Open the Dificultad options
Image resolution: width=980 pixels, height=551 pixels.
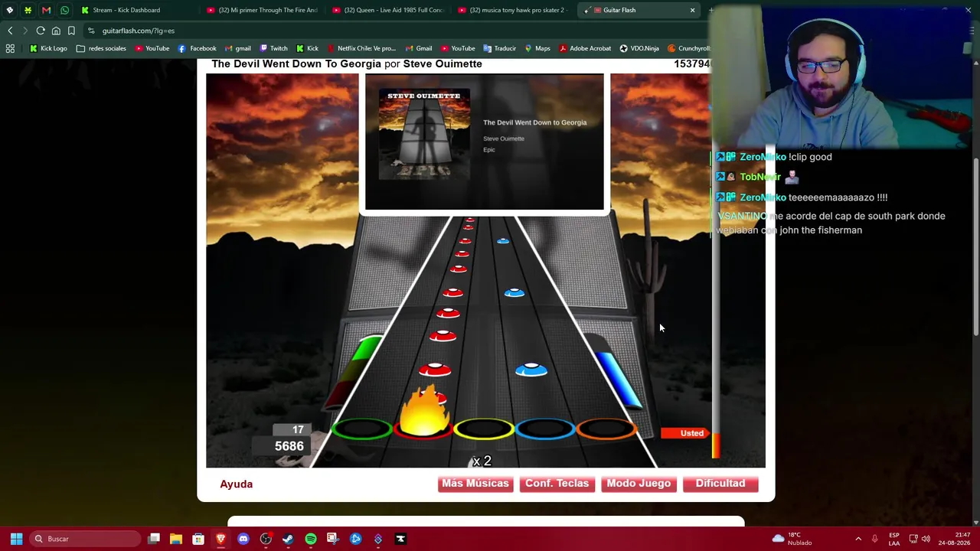pos(720,484)
